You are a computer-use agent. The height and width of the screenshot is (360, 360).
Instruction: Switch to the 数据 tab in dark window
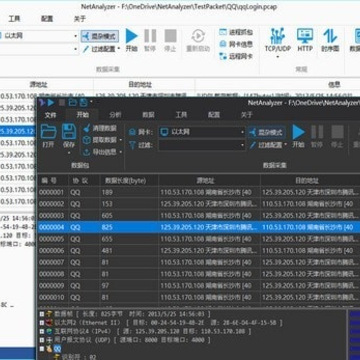tap(148, 115)
